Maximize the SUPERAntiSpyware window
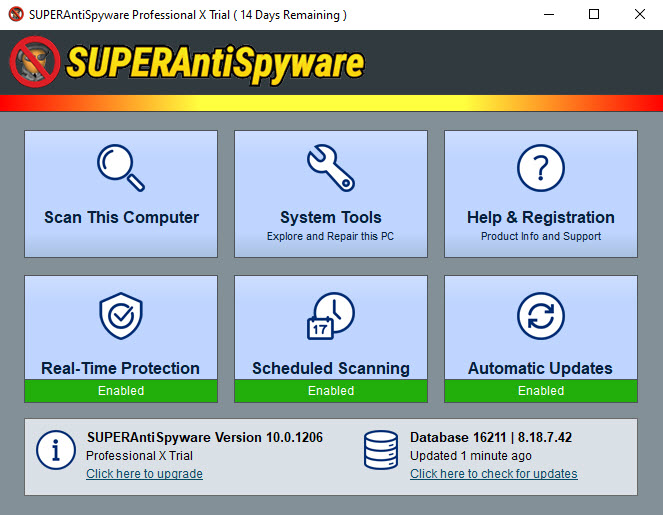Screen dimensions: 663x515 594,14
